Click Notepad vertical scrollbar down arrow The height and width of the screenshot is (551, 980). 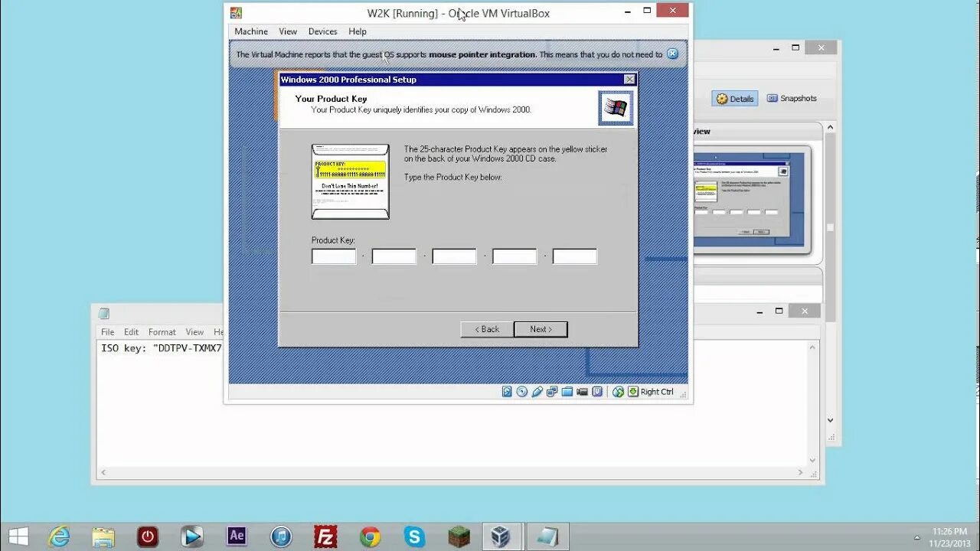point(812,460)
